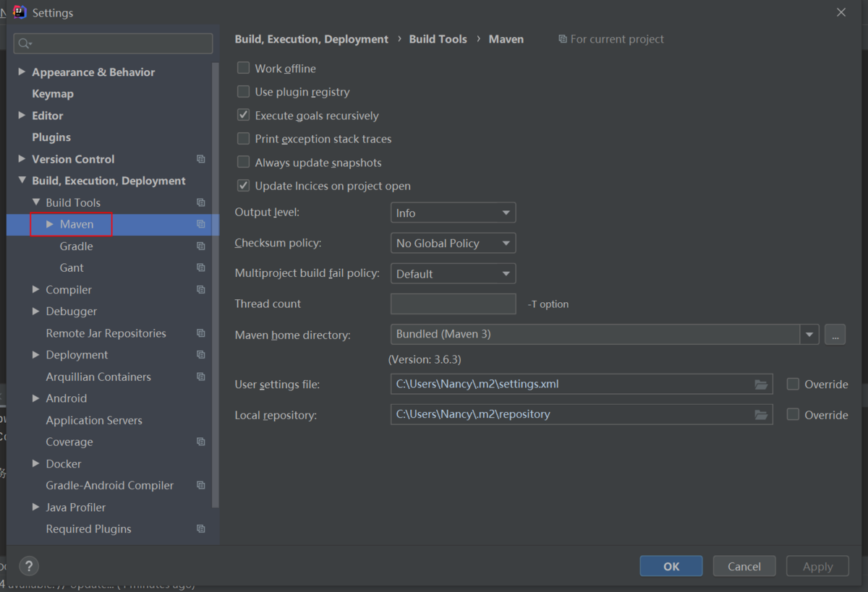Click browse (...) button for Maven home
Screen dimensions: 868x592
(x=835, y=335)
